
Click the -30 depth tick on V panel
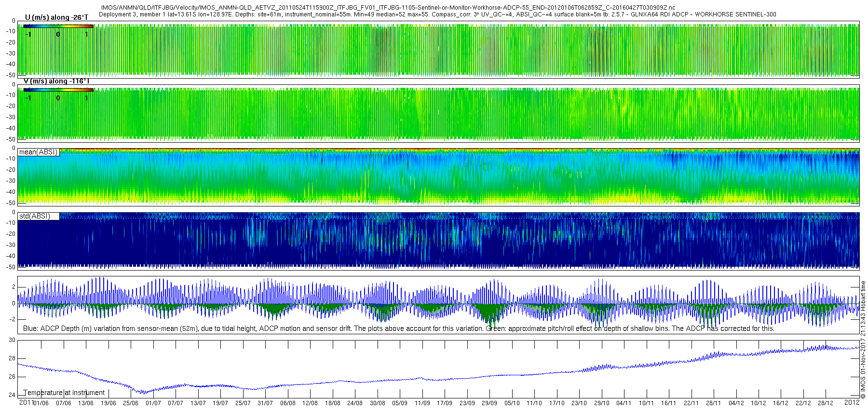pyautogui.click(x=11, y=117)
